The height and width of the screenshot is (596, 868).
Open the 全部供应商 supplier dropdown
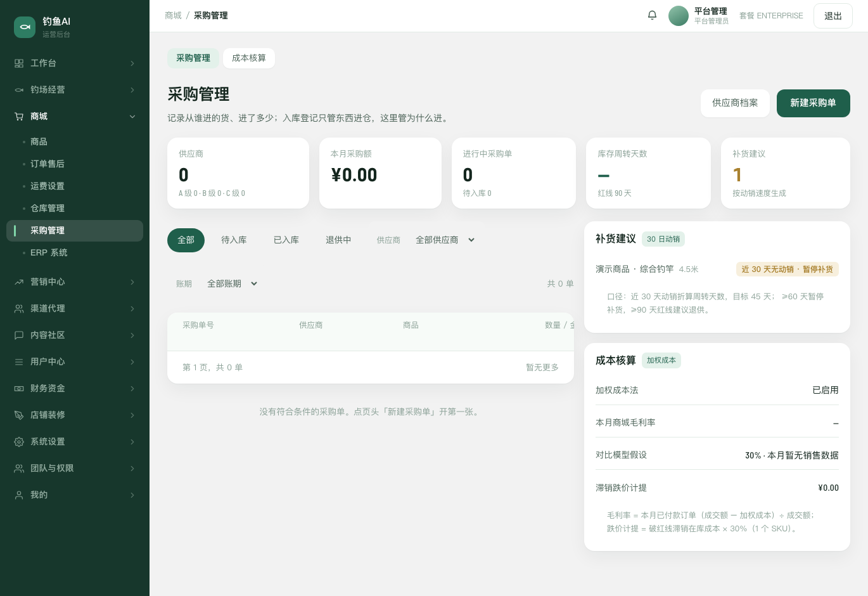pyautogui.click(x=445, y=240)
